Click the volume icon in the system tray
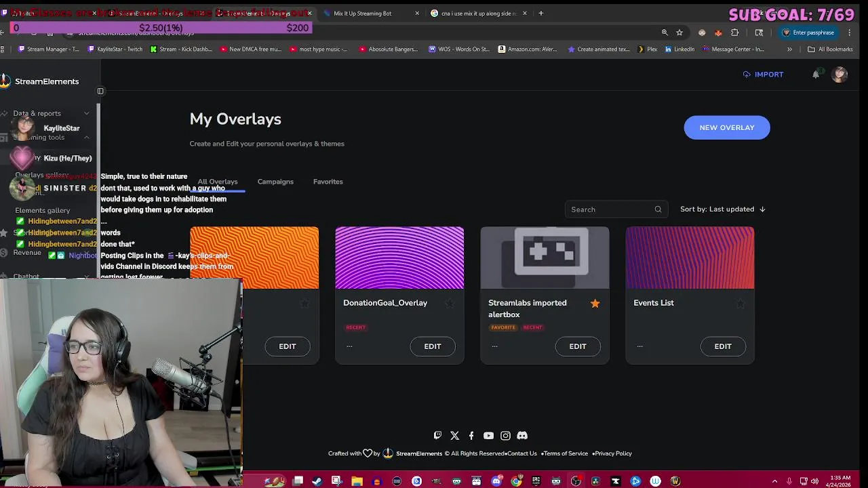Screen dimensions: 868x488 pyautogui.click(x=814, y=481)
